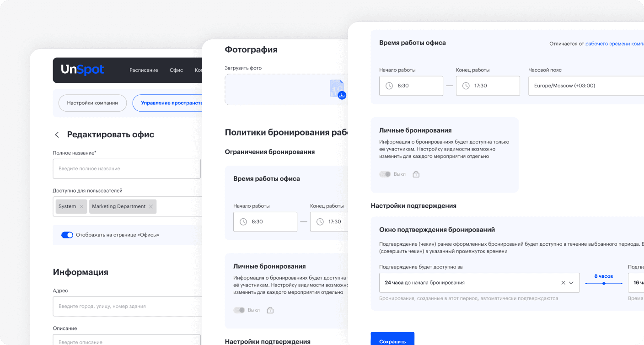Click the Сохранить button
This screenshot has height=345, width=644.
pyautogui.click(x=392, y=339)
